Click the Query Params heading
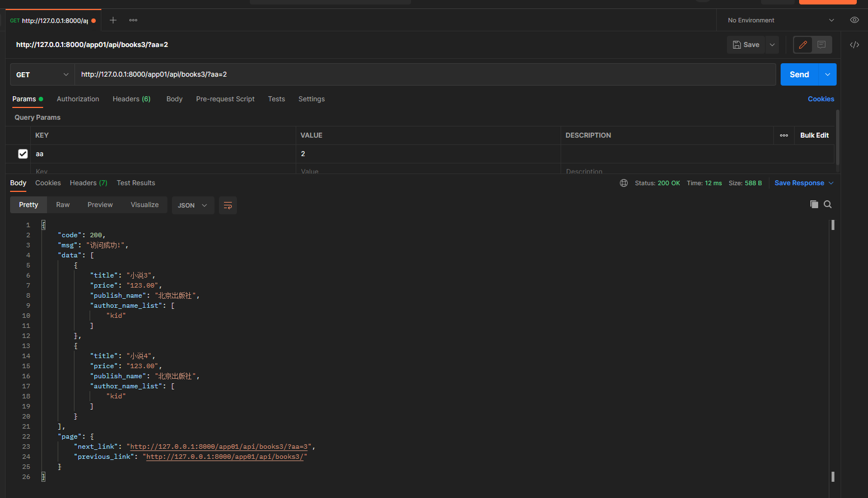The width and height of the screenshot is (868, 498). click(38, 118)
